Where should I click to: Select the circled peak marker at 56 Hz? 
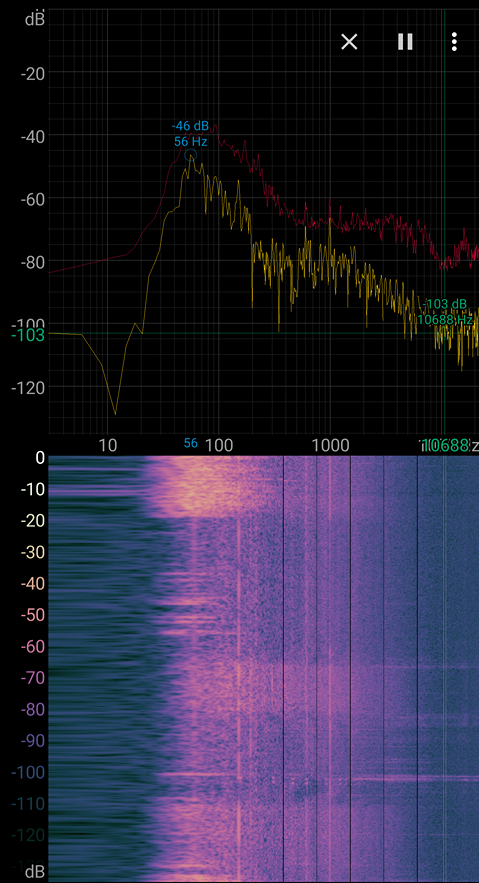[x=191, y=155]
